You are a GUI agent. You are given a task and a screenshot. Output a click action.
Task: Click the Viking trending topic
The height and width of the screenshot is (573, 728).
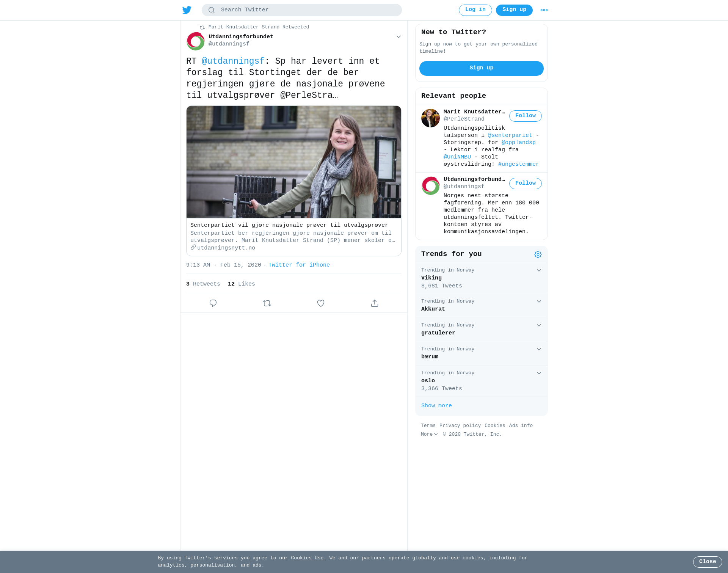[431, 278]
